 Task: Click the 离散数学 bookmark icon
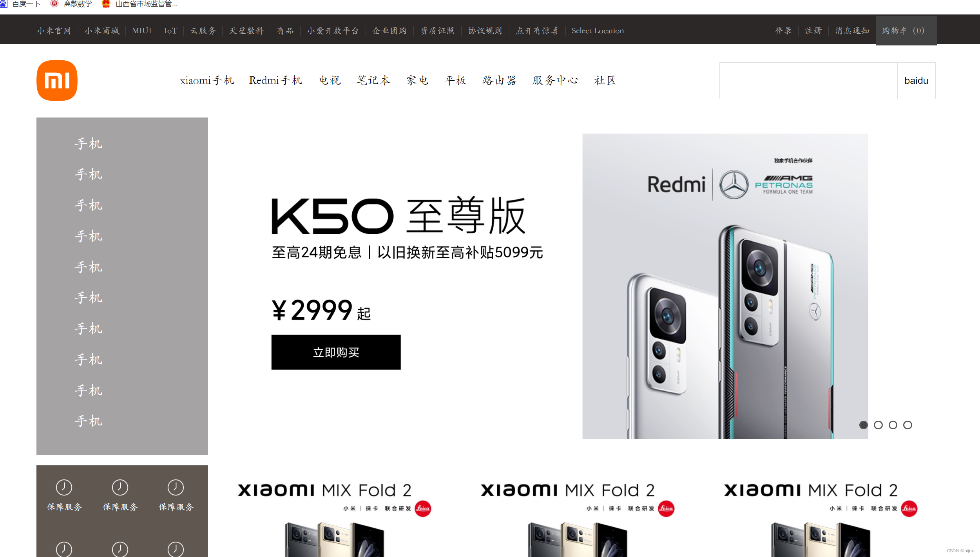pos(54,4)
